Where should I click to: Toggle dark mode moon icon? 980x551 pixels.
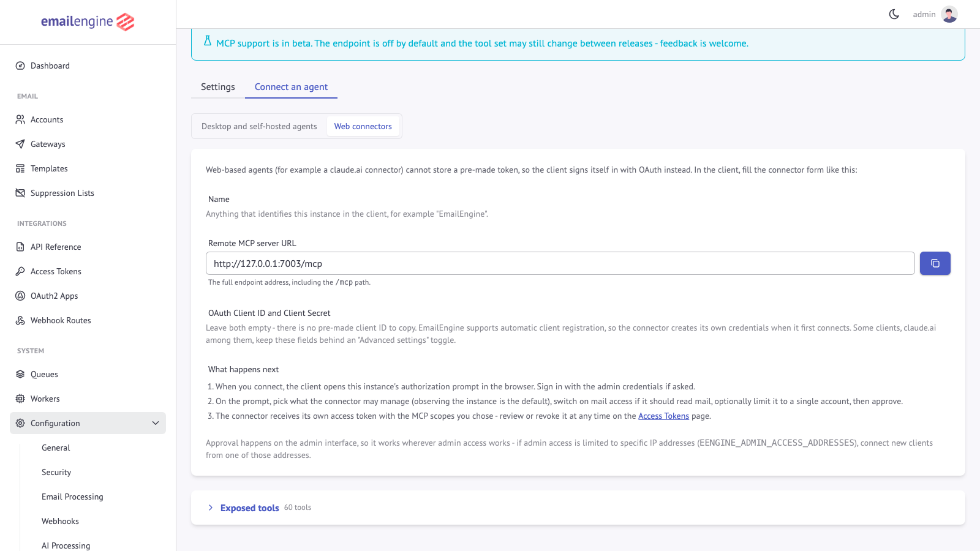click(894, 14)
